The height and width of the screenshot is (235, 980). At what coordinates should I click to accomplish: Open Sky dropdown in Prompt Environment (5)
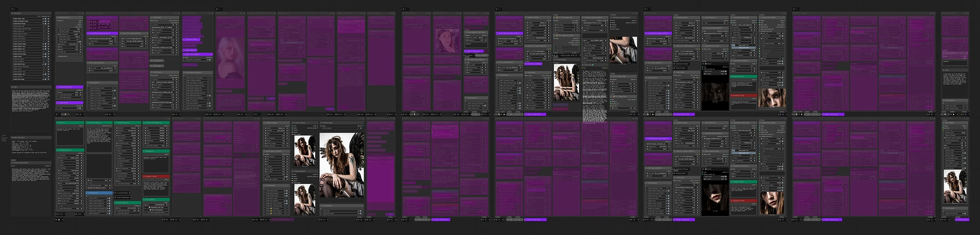(156, 128)
